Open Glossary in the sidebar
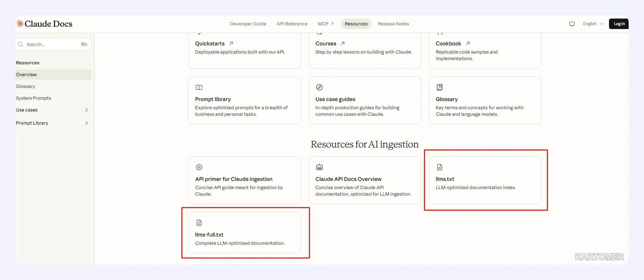 pos(25,86)
